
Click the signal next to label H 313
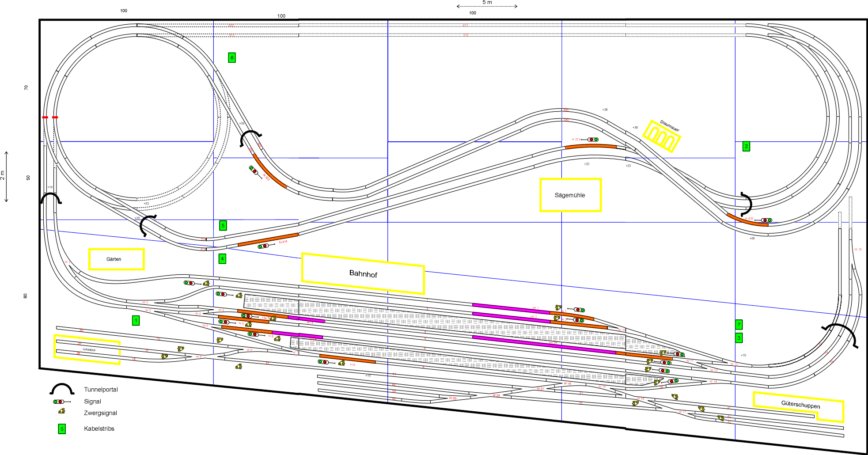coord(593,140)
